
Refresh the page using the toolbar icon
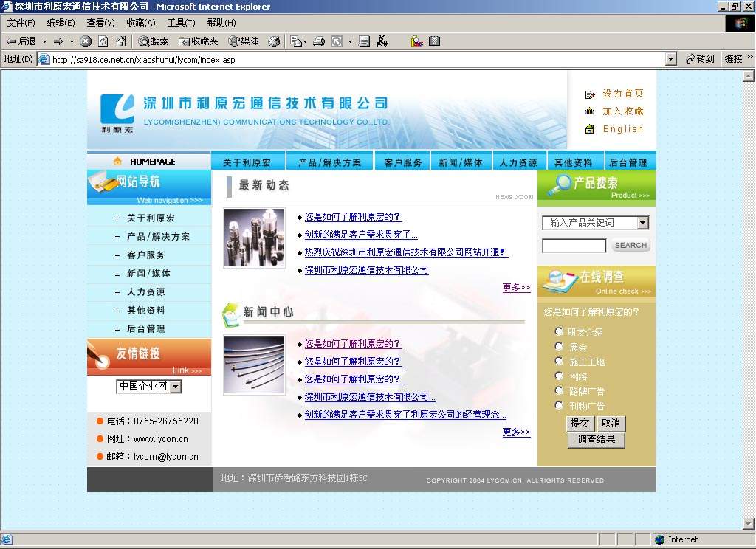tap(103, 41)
